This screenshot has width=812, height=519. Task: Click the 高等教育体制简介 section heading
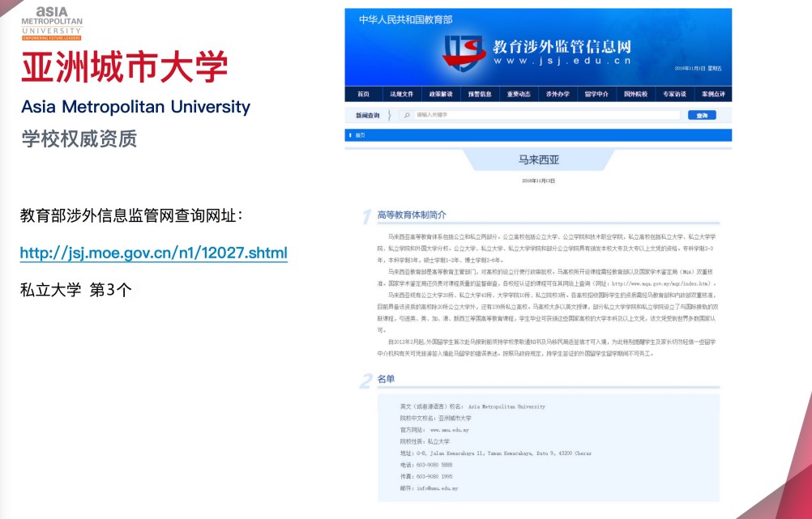point(411,215)
